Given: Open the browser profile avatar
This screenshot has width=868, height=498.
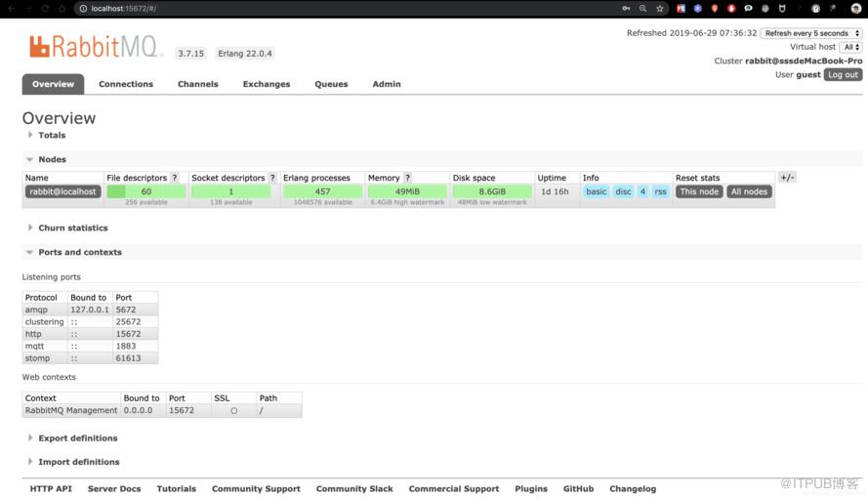Looking at the screenshot, I should pos(856,8).
